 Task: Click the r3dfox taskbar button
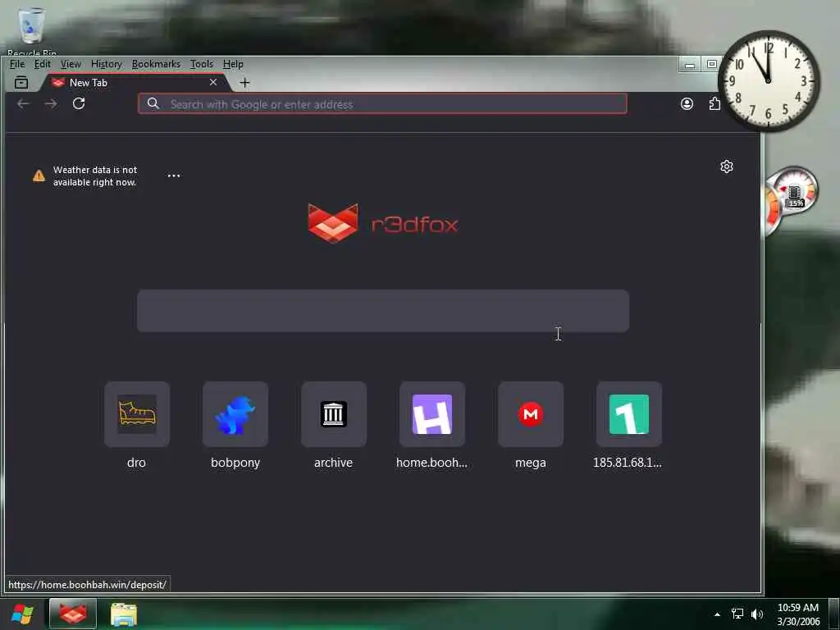coord(73,614)
